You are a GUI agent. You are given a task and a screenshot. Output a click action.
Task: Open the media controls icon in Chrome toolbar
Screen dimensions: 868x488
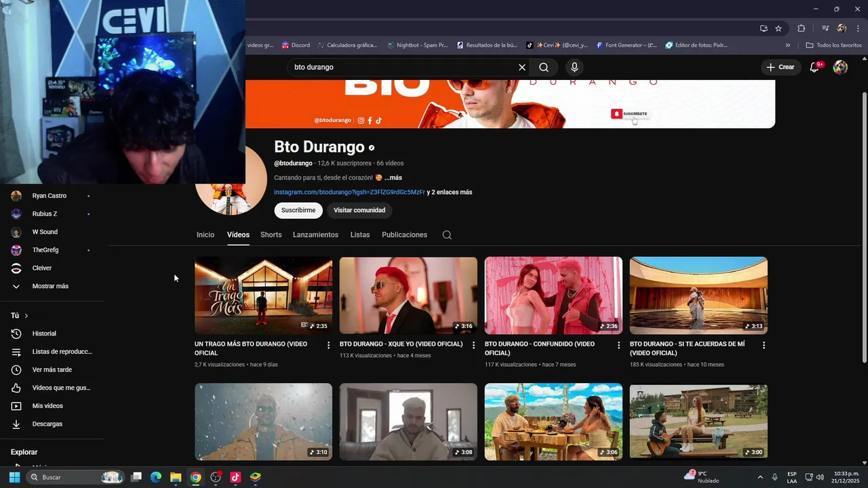(x=825, y=28)
